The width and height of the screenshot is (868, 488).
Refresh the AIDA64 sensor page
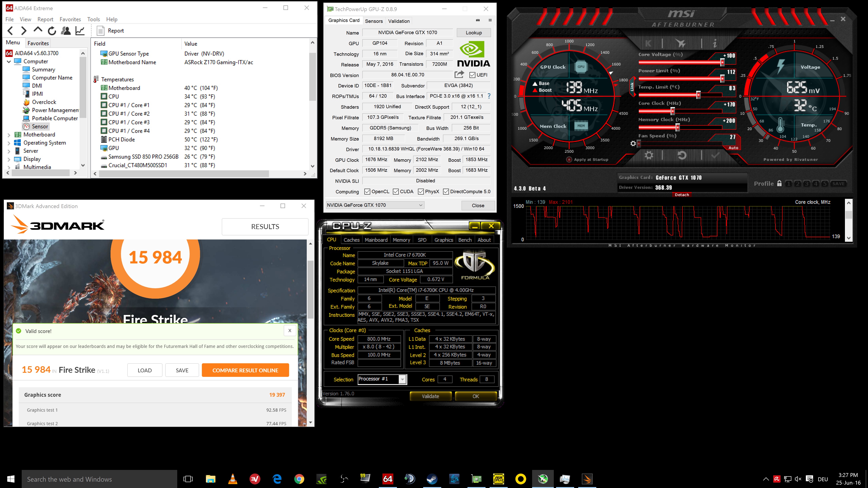coord(52,31)
